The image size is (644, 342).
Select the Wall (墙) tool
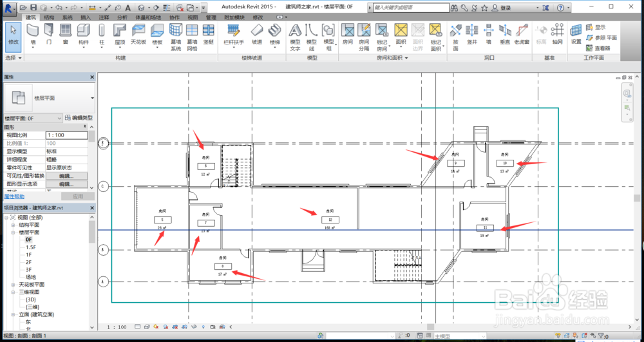click(33, 35)
